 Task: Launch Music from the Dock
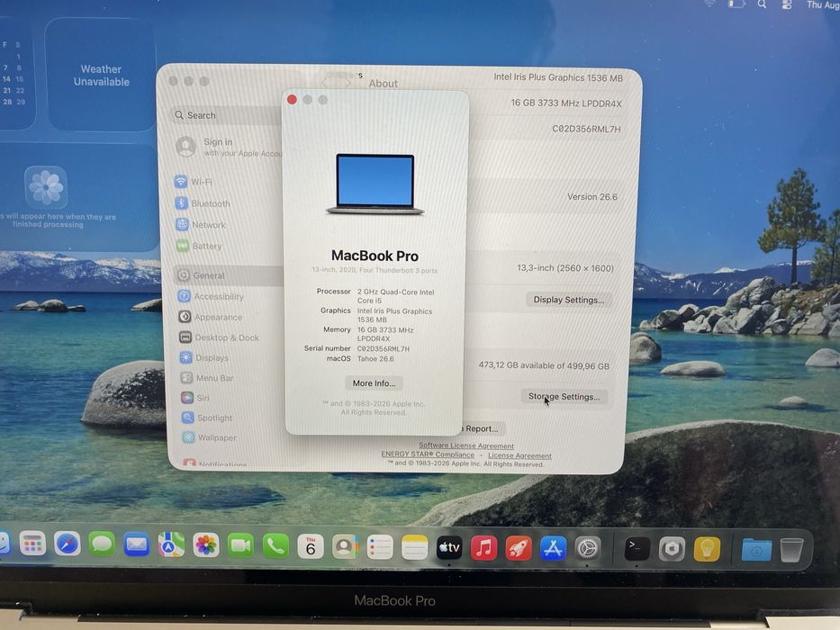coord(483,549)
